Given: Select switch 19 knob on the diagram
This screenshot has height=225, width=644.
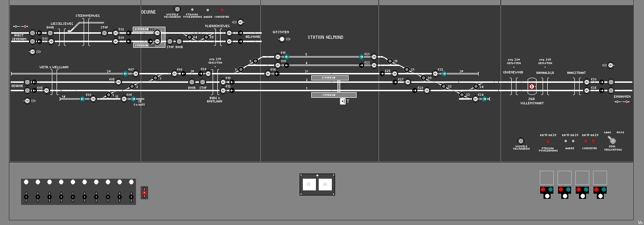Looking at the screenshot, I should pyautogui.click(x=389, y=60).
